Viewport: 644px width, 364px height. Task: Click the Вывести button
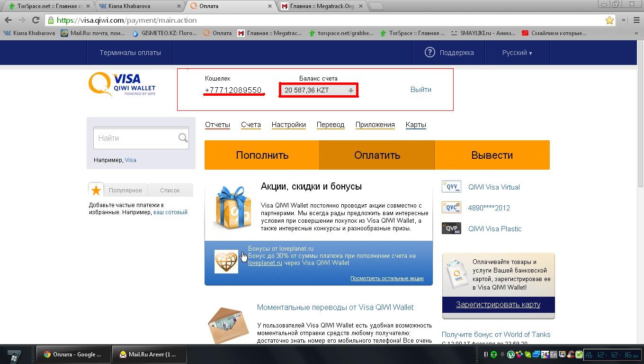pyautogui.click(x=492, y=155)
